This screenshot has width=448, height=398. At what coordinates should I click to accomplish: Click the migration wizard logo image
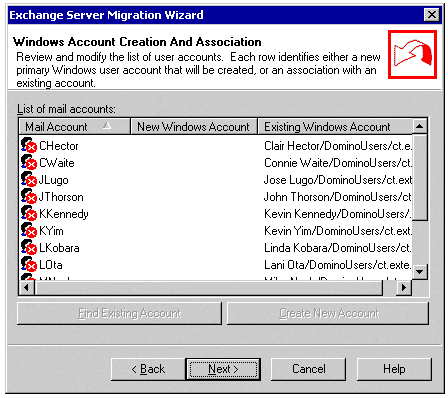coord(412,55)
